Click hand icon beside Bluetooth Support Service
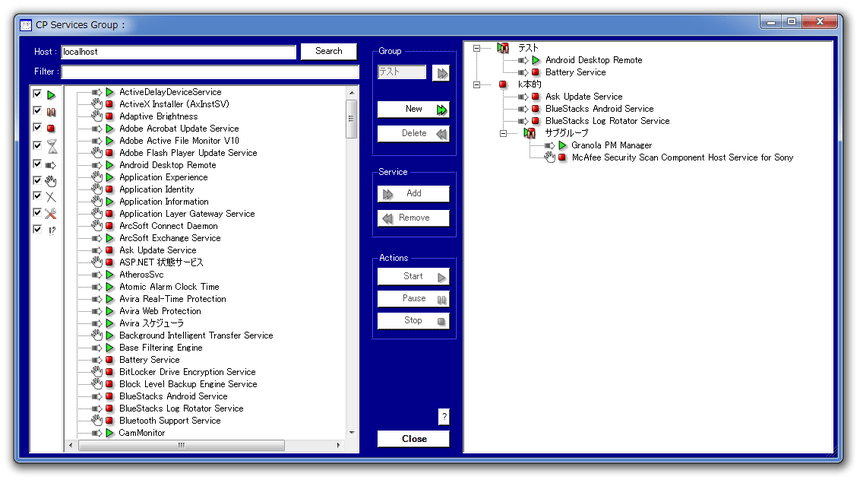Screen dimensions: 860x480 tap(97, 420)
